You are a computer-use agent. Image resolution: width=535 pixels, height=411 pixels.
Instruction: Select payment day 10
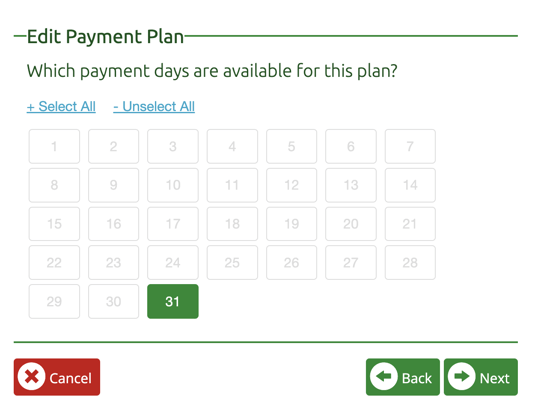173,185
